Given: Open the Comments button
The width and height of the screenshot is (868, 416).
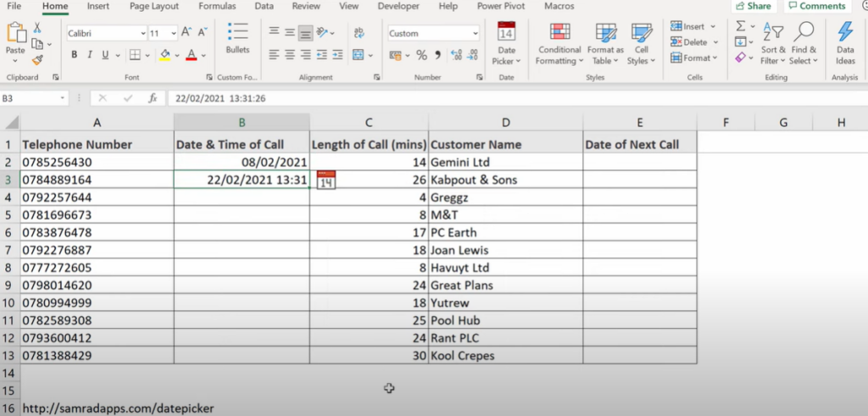Looking at the screenshot, I should tap(817, 6).
